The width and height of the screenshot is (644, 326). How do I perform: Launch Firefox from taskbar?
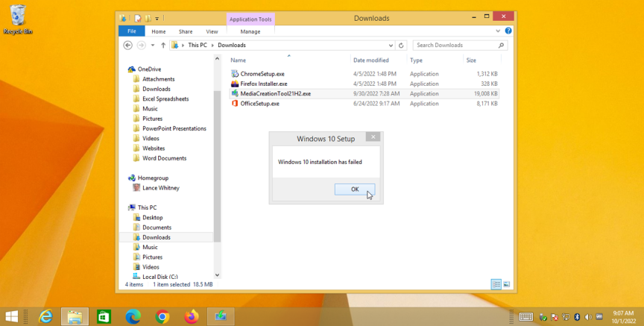coord(192,316)
